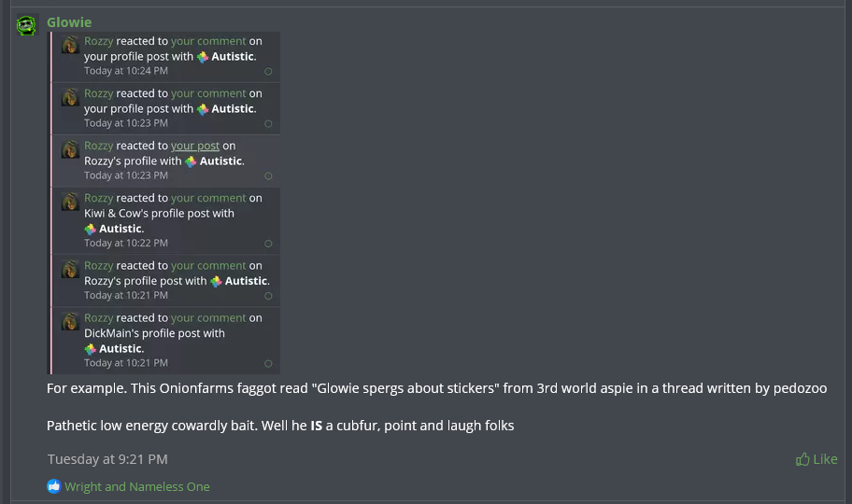Toggle read circle on DickMain notification
The height and width of the screenshot is (504, 852).
(x=268, y=364)
